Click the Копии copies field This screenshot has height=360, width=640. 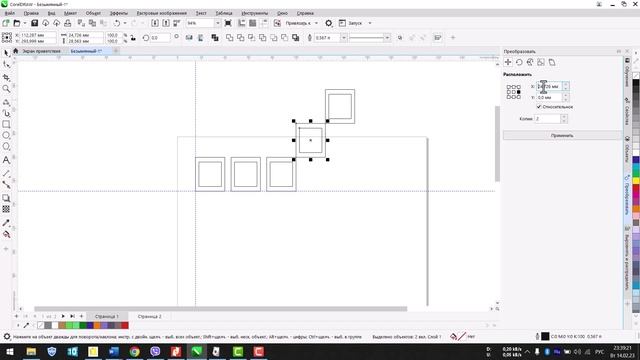547,118
